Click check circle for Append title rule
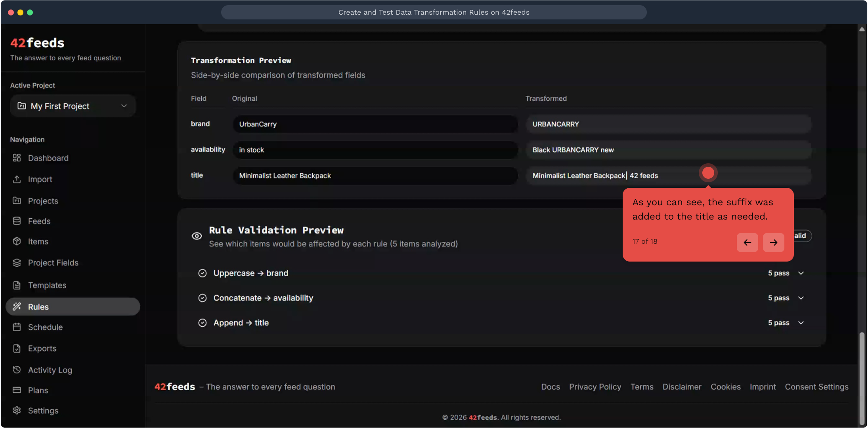868x428 pixels. (203, 323)
